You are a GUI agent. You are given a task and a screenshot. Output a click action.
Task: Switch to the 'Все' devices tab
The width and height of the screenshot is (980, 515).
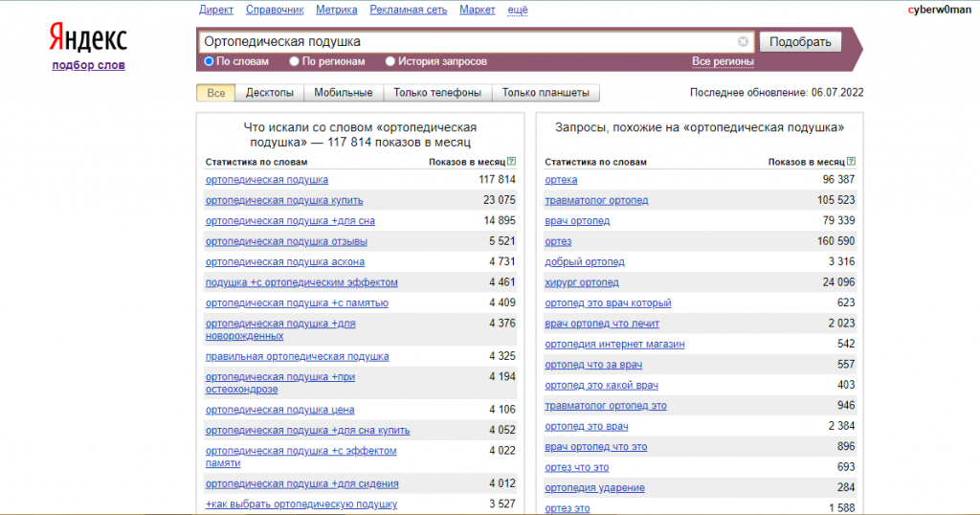[x=215, y=93]
